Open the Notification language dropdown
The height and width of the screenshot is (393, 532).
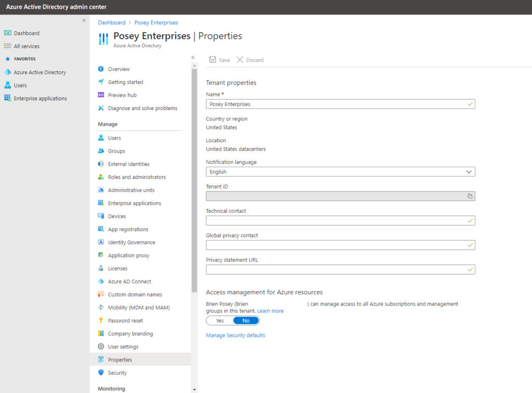coord(340,171)
